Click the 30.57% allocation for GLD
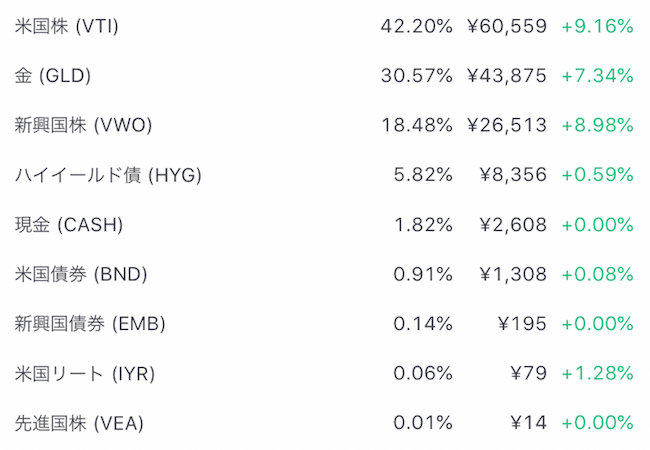Image resolution: width=650 pixels, height=450 pixels. [x=417, y=76]
